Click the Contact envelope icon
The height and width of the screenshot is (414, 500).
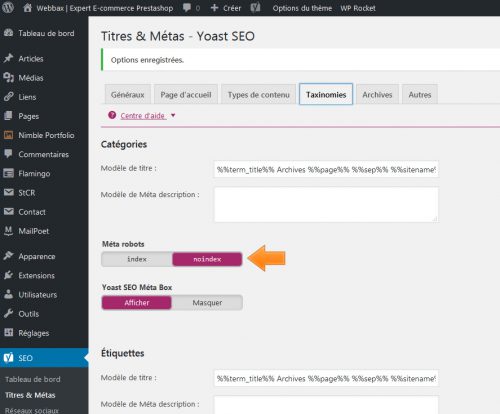8,212
